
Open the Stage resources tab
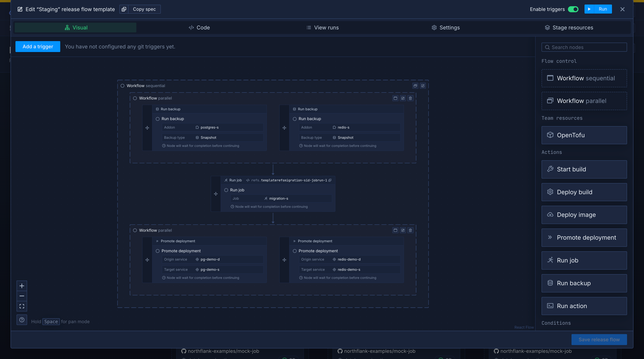[x=569, y=28]
